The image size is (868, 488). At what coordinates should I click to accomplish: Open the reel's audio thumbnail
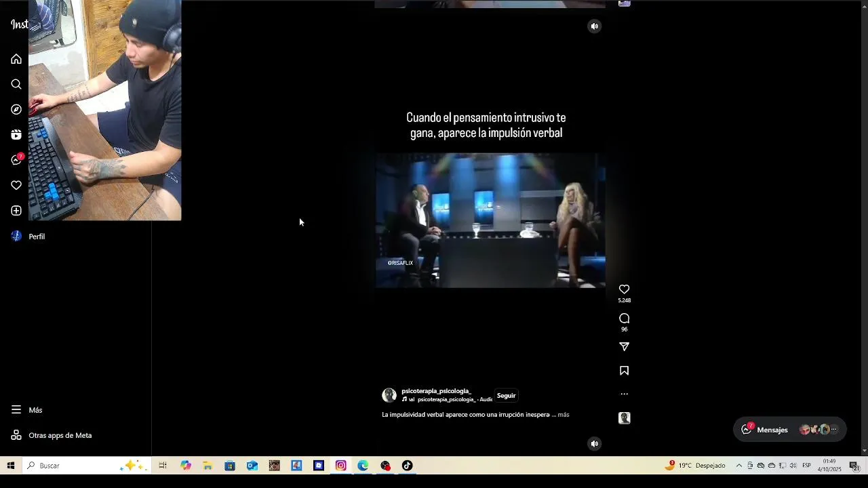[x=625, y=418]
